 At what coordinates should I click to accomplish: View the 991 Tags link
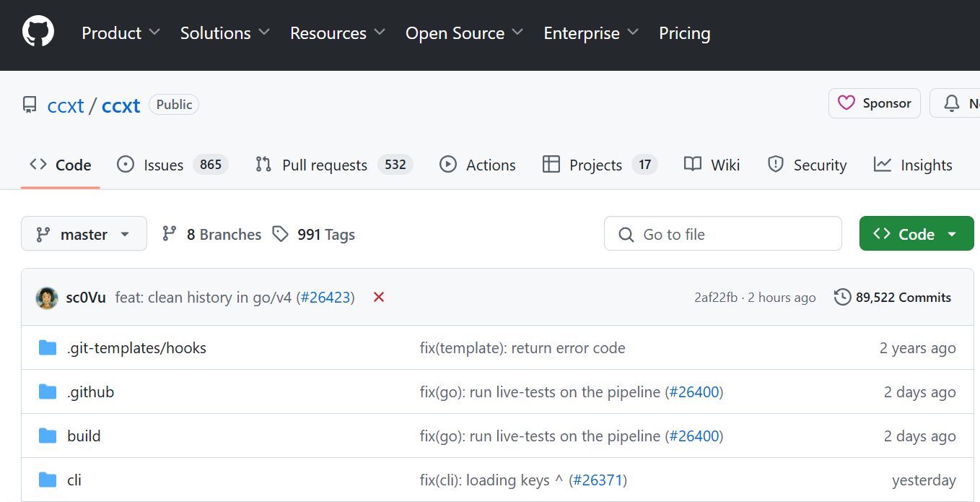314,235
